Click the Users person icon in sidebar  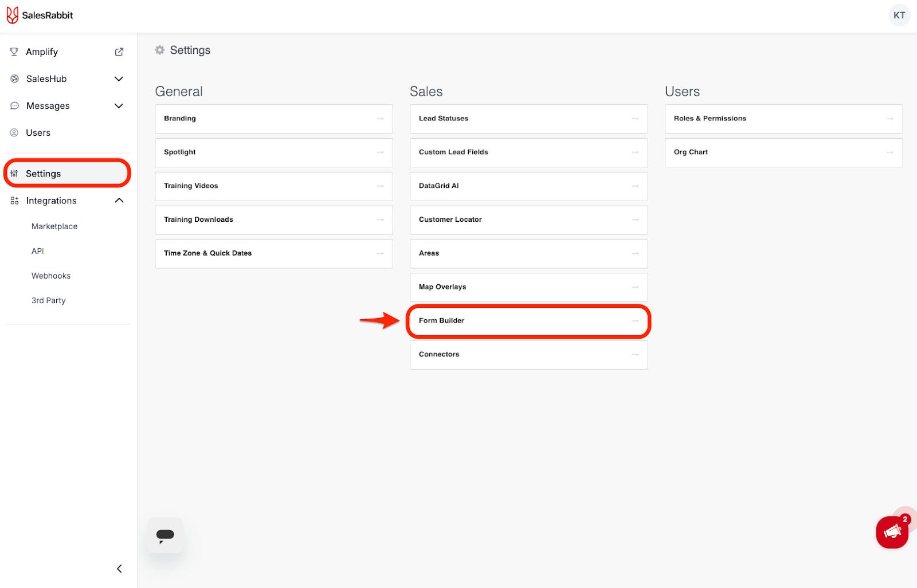(x=14, y=133)
